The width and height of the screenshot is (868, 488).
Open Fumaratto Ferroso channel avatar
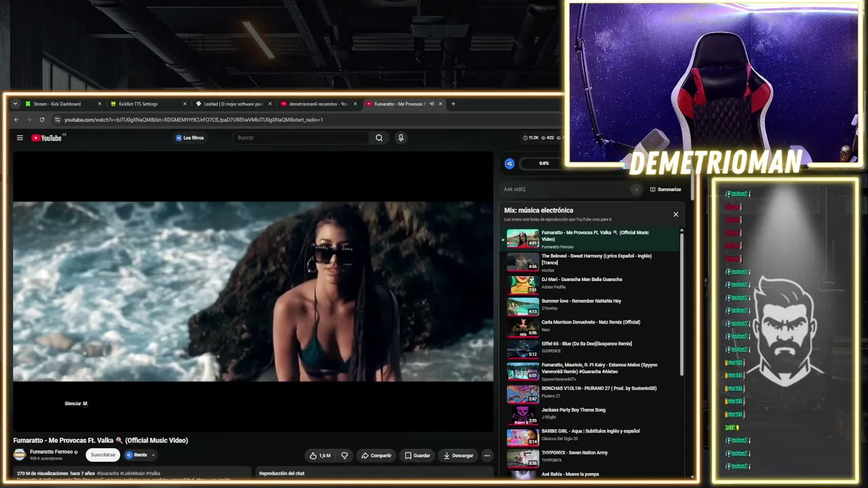pyautogui.click(x=20, y=455)
